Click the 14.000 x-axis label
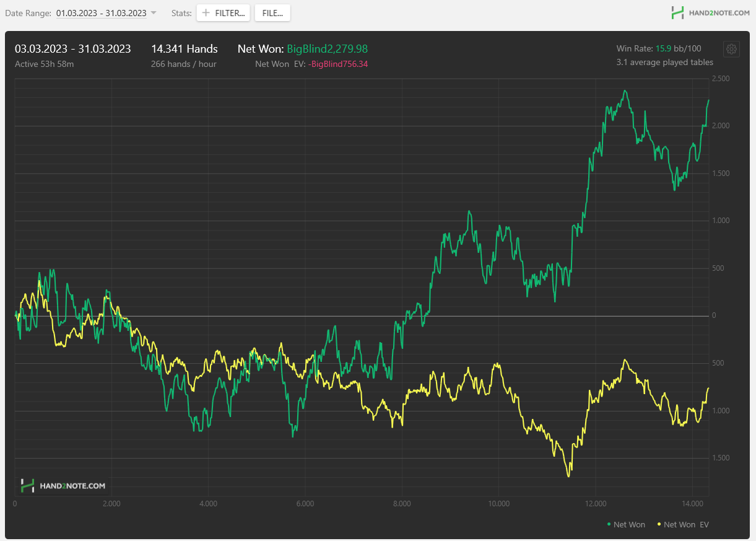Viewport: 756px width, 541px height. (x=692, y=504)
